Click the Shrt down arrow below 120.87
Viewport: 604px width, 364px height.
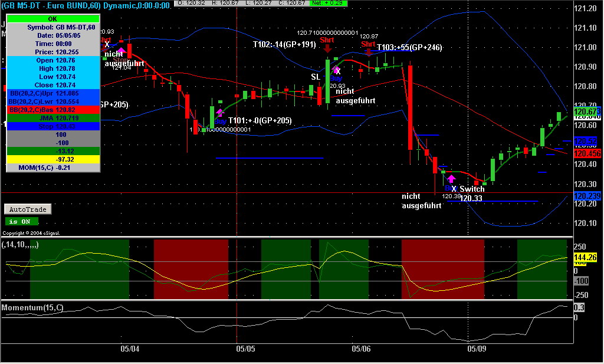coord(369,52)
